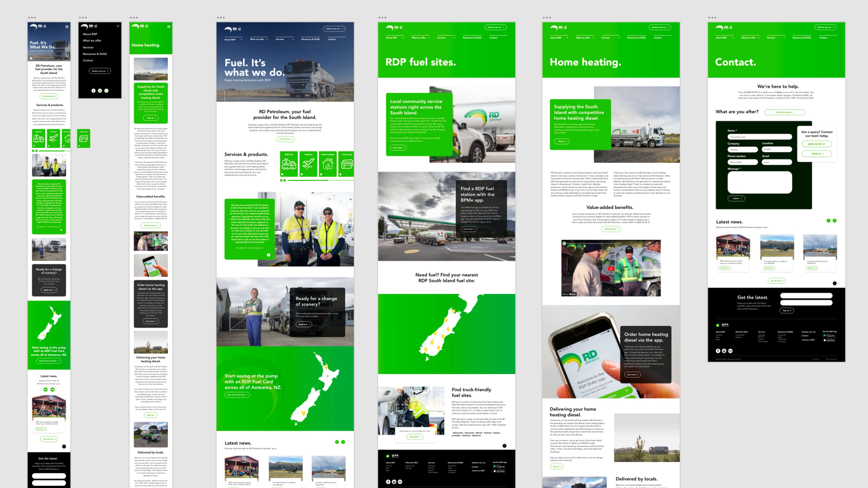
Task: Expand About RDP chevron on fuel sites page
Action: 403,38
